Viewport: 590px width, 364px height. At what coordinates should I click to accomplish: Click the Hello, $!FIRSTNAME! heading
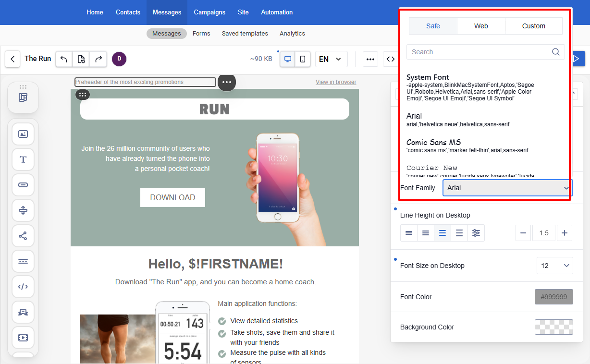pyautogui.click(x=216, y=264)
